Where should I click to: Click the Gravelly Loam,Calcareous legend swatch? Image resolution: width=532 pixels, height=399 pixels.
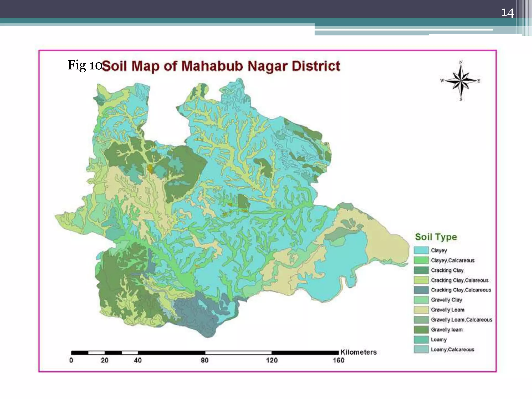[421, 320]
